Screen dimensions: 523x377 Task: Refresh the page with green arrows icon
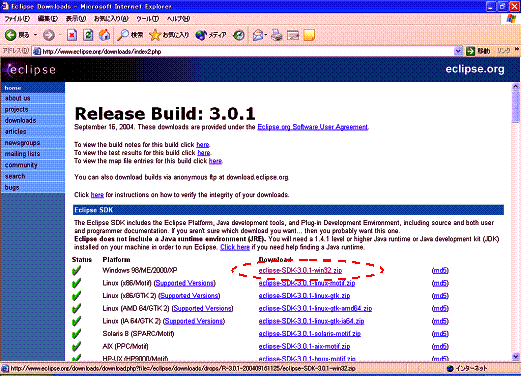[x=88, y=35]
